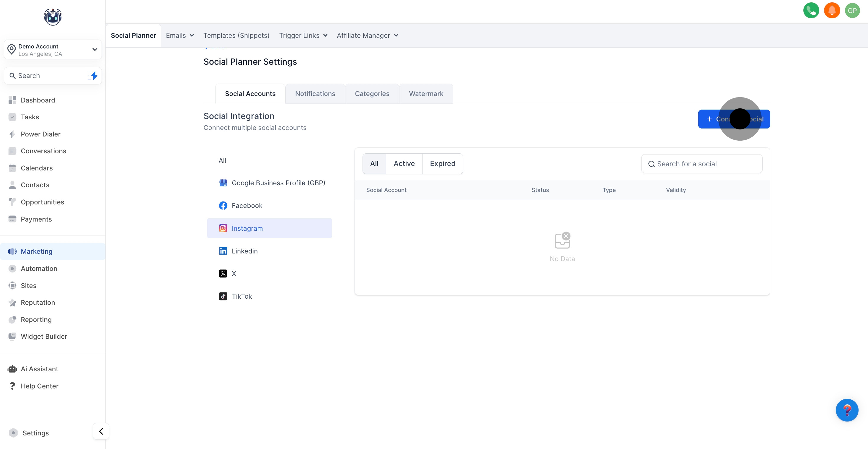Expand the Emails dropdown menu
This screenshot has width=868, height=449.
pyautogui.click(x=180, y=35)
